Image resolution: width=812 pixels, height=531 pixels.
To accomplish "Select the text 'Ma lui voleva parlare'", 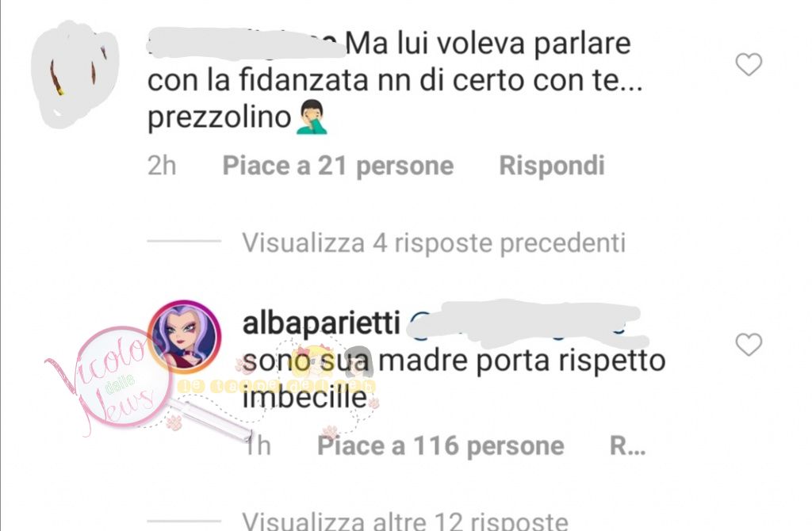I will coord(488,44).
